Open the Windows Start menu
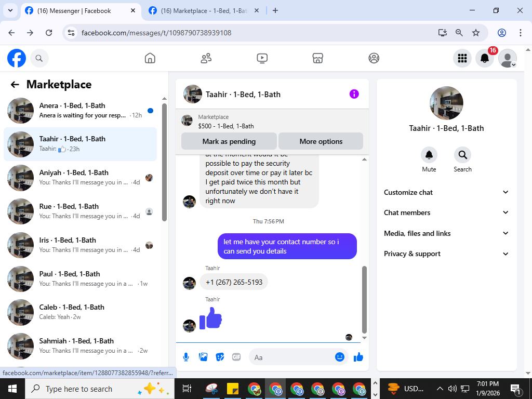The height and width of the screenshot is (399, 532). [12, 389]
